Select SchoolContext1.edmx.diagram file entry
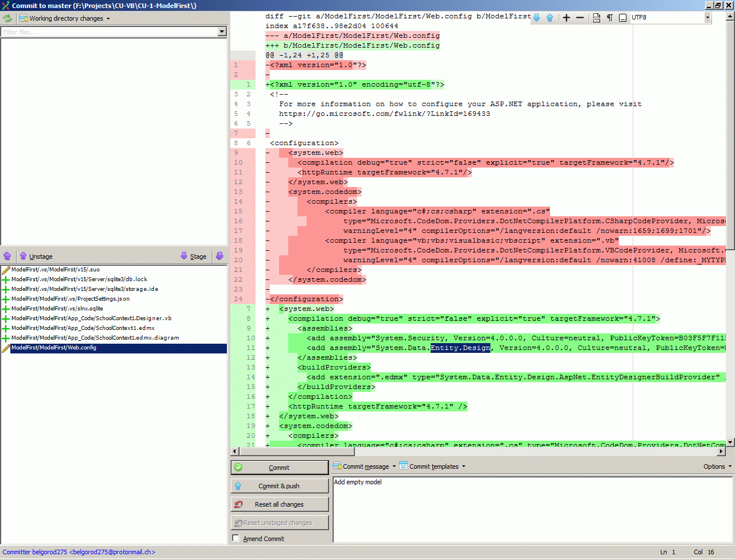Screen dimensions: 735x560 pyautogui.click(x=95, y=338)
